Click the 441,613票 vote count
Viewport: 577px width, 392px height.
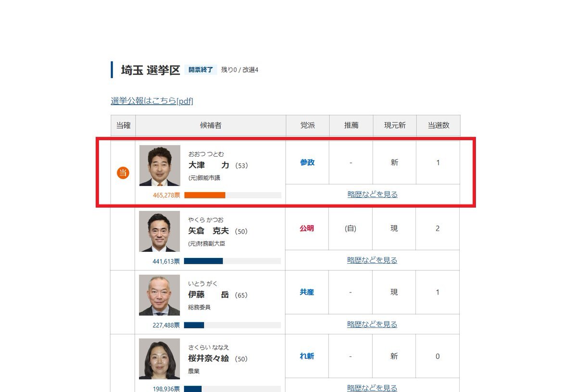pyautogui.click(x=166, y=261)
